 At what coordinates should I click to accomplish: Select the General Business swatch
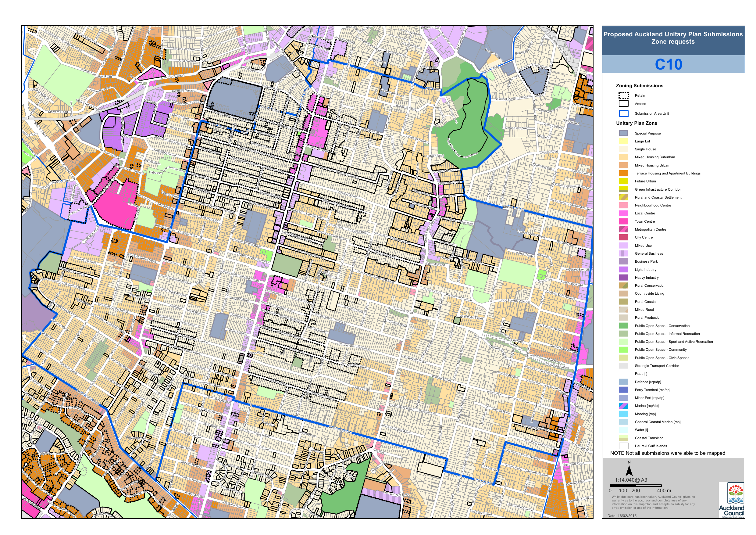point(623,253)
